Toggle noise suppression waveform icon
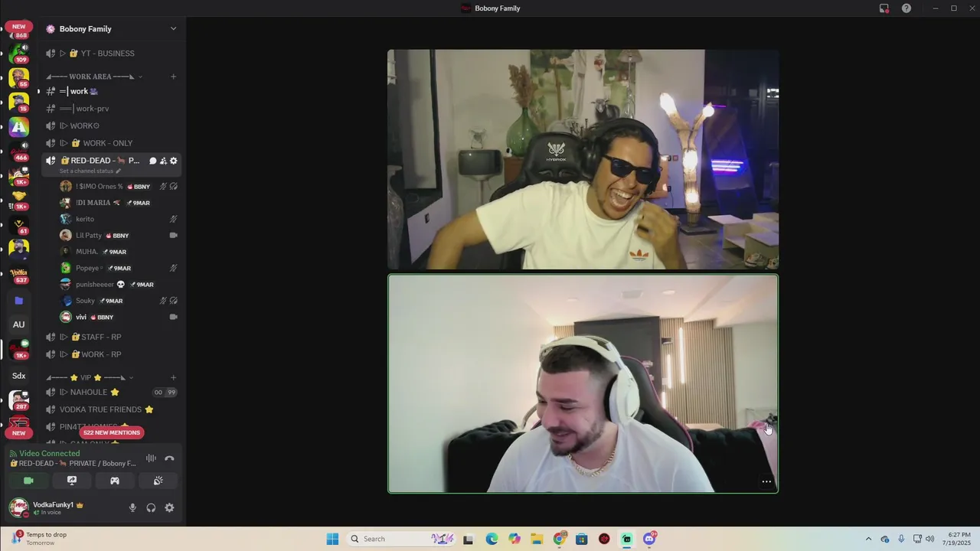 [151, 458]
